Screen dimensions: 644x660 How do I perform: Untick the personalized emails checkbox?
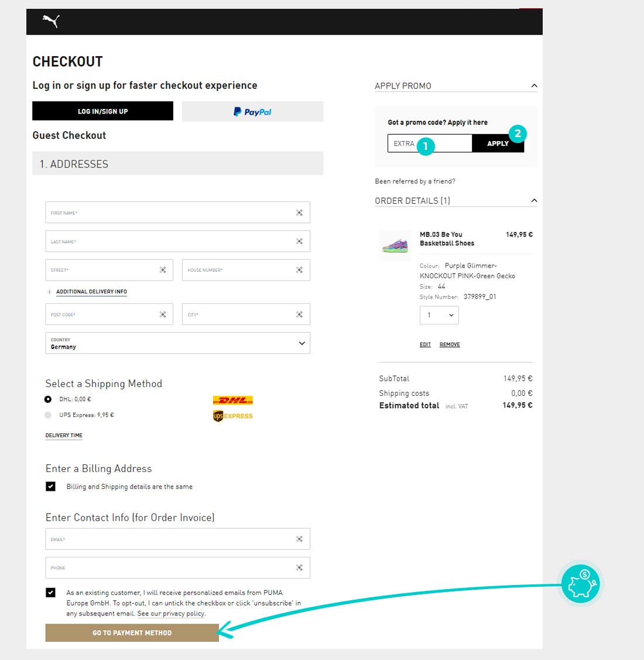pyautogui.click(x=50, y=593)
